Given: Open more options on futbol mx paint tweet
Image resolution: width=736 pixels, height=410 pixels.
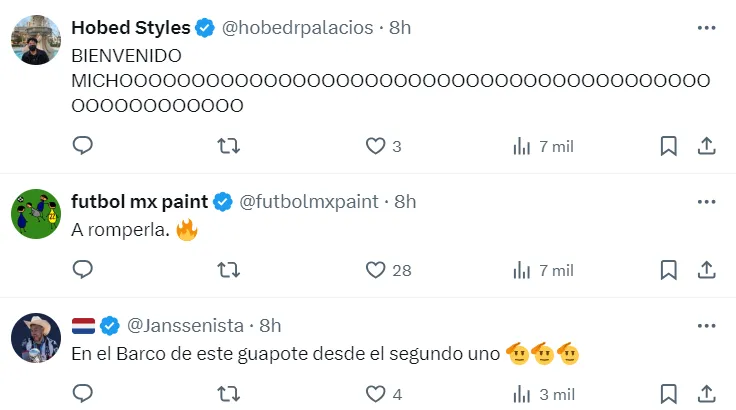Looking at the screenshot, I should 707,201.
